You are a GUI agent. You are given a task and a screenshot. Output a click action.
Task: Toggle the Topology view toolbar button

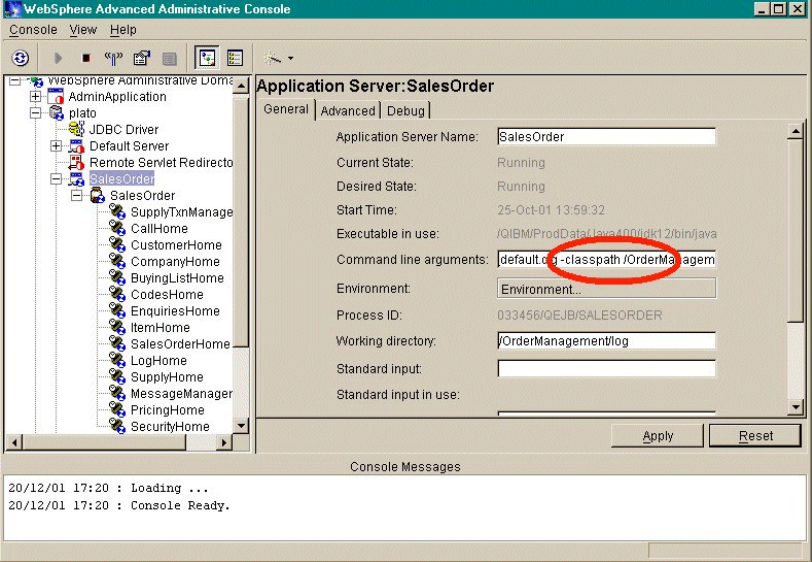pyautogui.click(x=207, y=57)
